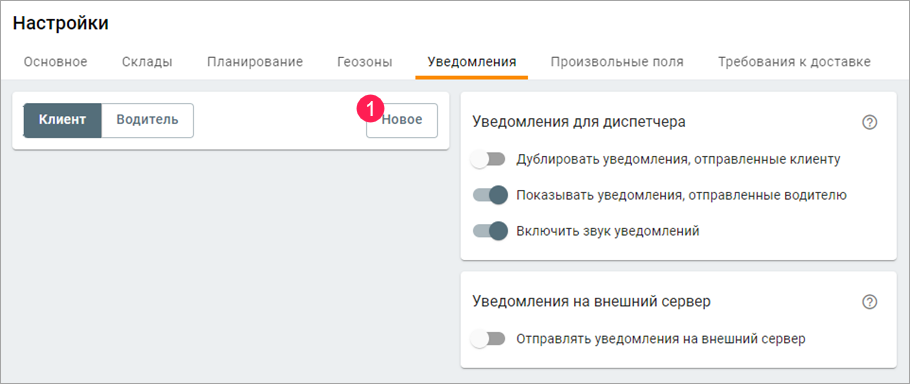
Task: Create notification with the Новое button
Action: tap(402, 120)
